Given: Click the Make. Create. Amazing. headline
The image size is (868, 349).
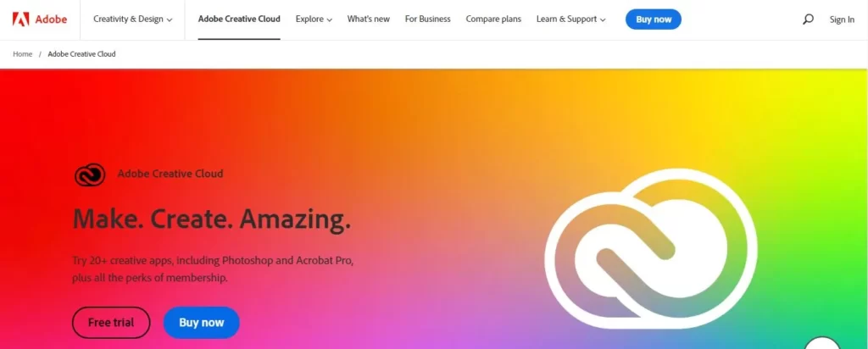Looking at the screenshot, I should click(x=212, y=219).
